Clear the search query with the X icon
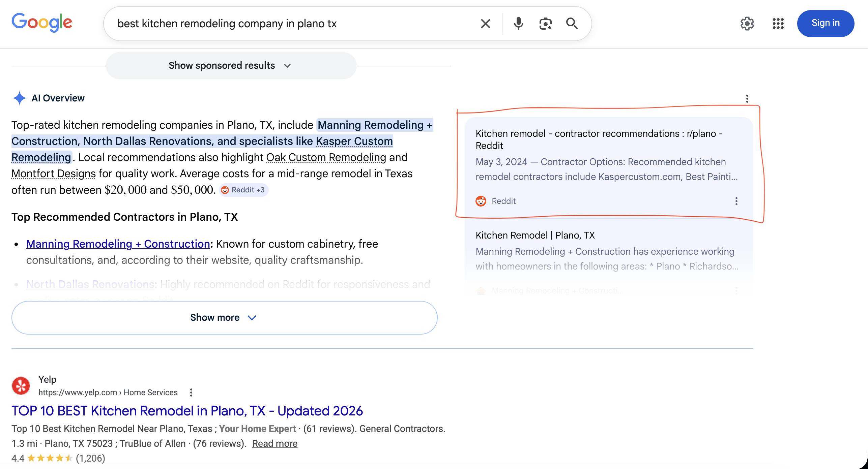Image resolution: width=868 pixels, height=469 pixels. (485, 24)
